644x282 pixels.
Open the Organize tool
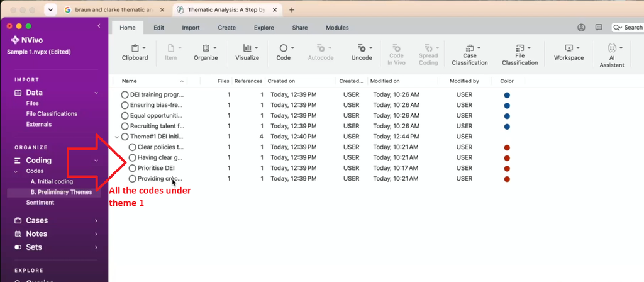[206, 53]
